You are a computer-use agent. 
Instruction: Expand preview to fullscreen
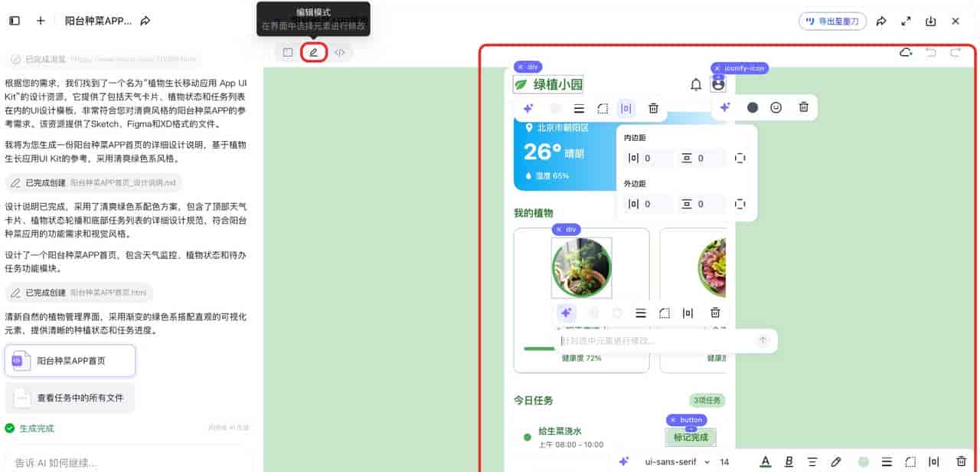[x=906, y=21]
